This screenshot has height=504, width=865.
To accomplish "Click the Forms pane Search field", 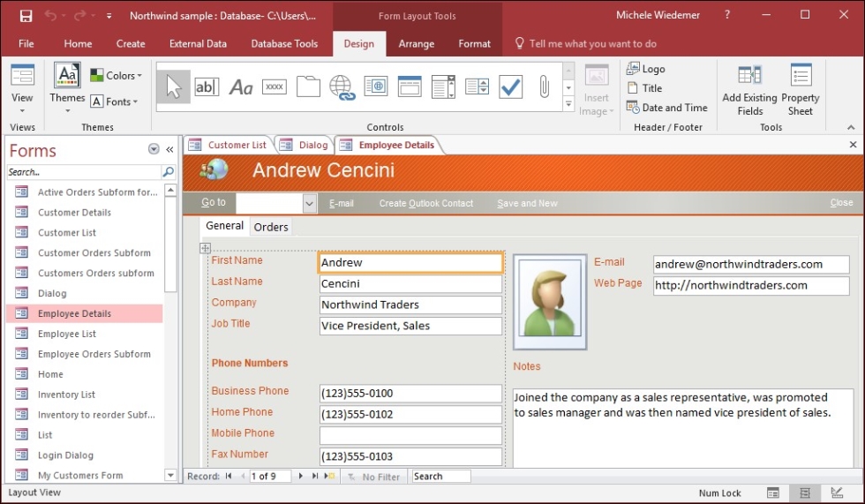I will [85, 172].
